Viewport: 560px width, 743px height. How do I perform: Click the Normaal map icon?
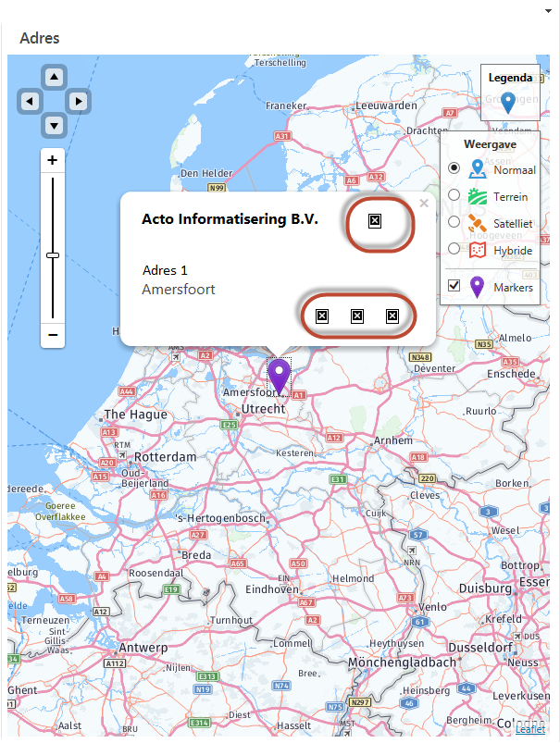[x=477, y=169]
